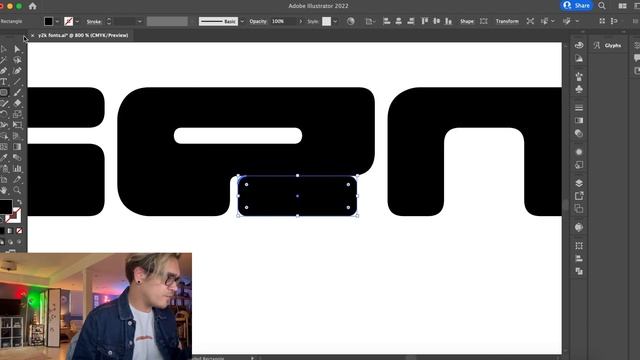
Task: Align objects to horizontal left
Action: [387, 21]
